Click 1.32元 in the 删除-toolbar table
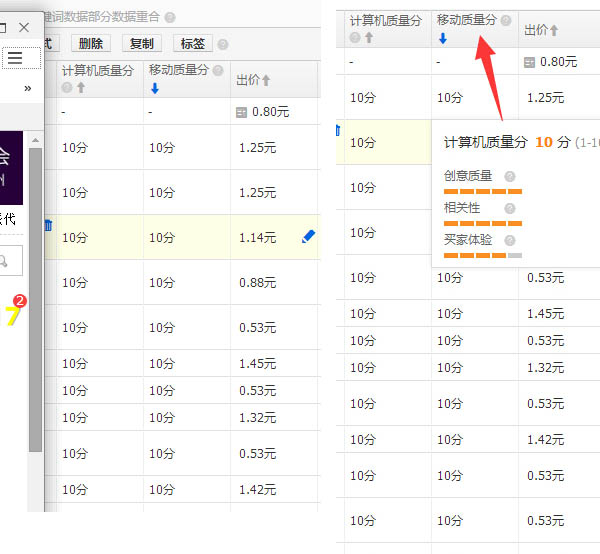Screen dimensions: 600x554 tap(258, 417)
